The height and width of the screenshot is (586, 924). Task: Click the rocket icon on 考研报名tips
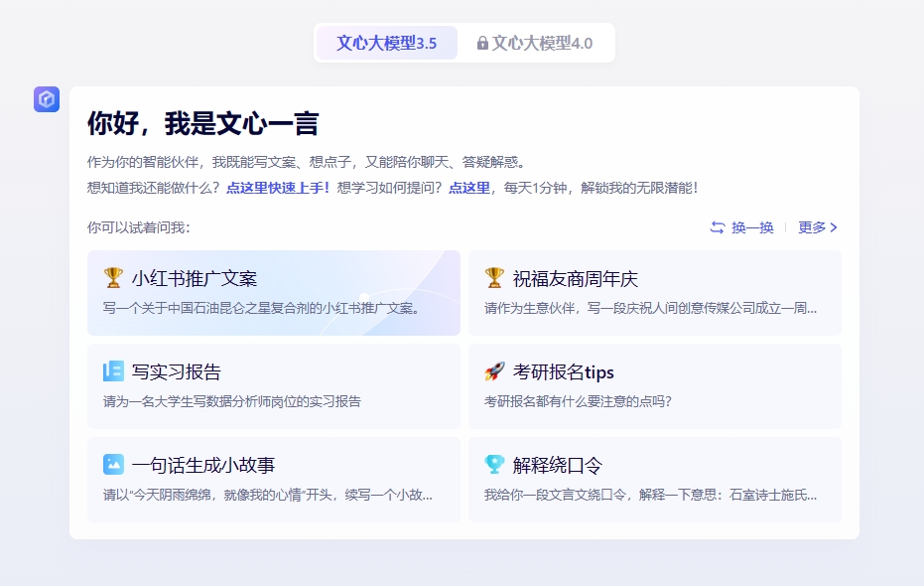[x=494, y=371]
